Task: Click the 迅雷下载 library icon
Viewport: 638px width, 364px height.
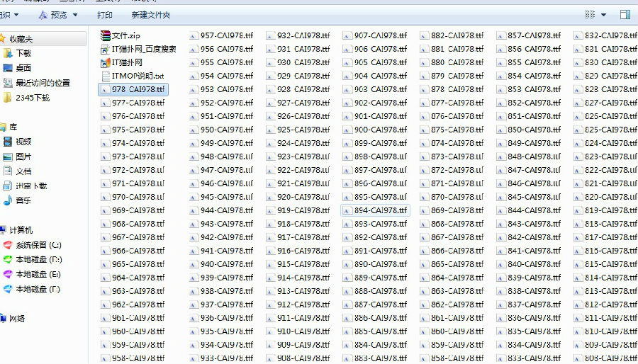Action: coord(8,186)
